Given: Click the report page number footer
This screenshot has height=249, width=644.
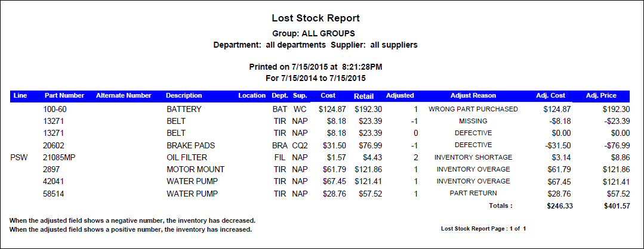Looking at the screenshot, I should [483, 228].
